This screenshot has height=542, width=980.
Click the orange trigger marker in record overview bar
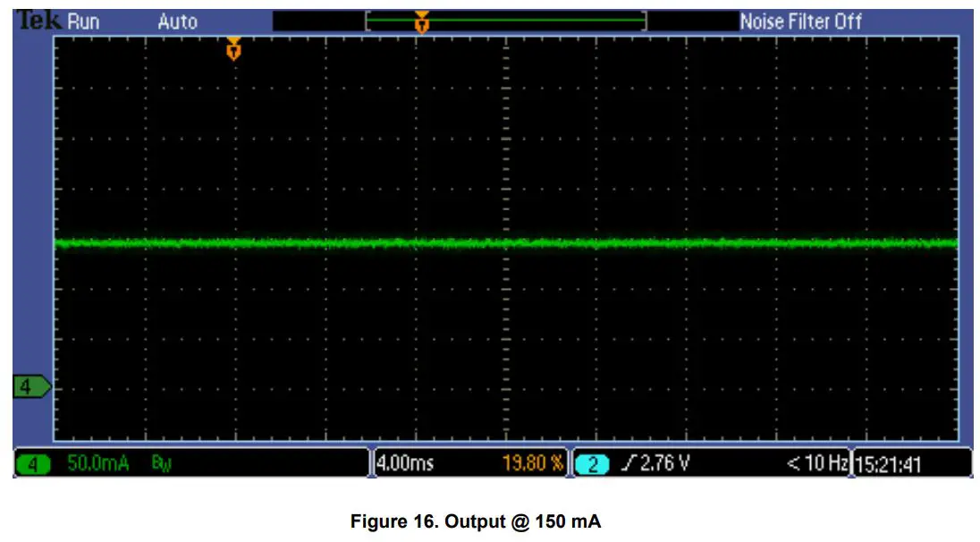[422, 21]
